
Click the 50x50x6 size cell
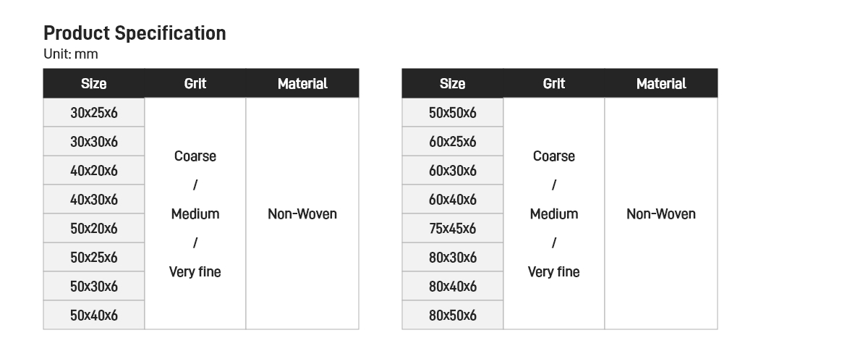[x=453, y=113]
